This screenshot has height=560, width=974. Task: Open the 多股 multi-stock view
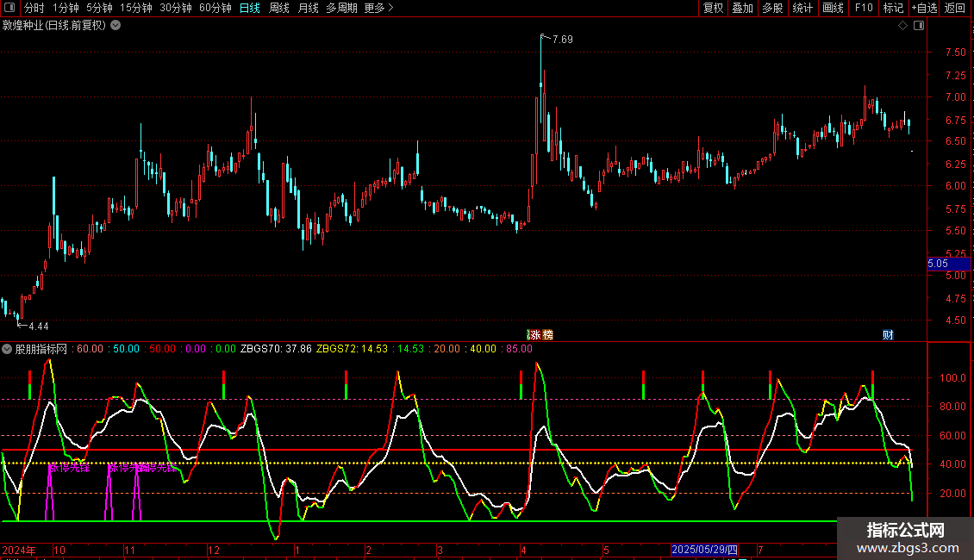(773, 8)
